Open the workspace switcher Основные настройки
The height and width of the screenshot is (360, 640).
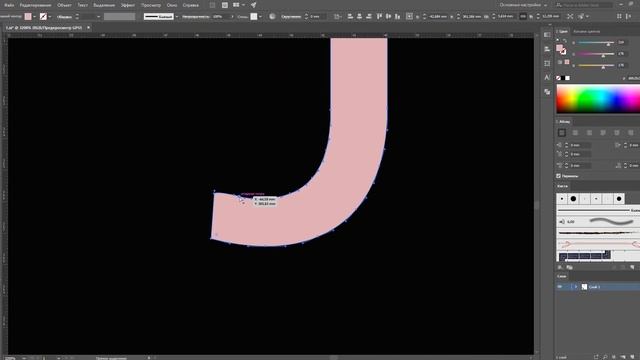coord(524,5)
